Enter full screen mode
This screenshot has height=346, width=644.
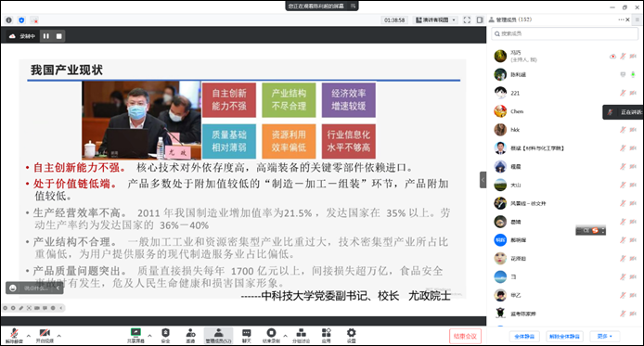[467, 19]
